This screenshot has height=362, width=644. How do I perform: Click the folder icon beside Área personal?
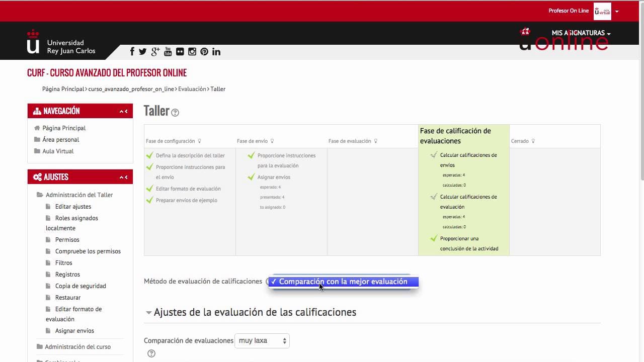[37, 139]
